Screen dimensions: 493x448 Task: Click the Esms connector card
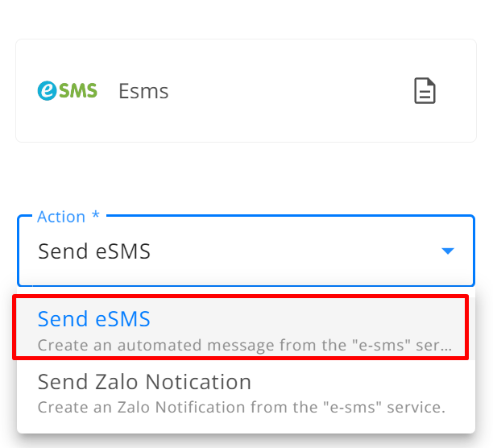coord(246,90)
